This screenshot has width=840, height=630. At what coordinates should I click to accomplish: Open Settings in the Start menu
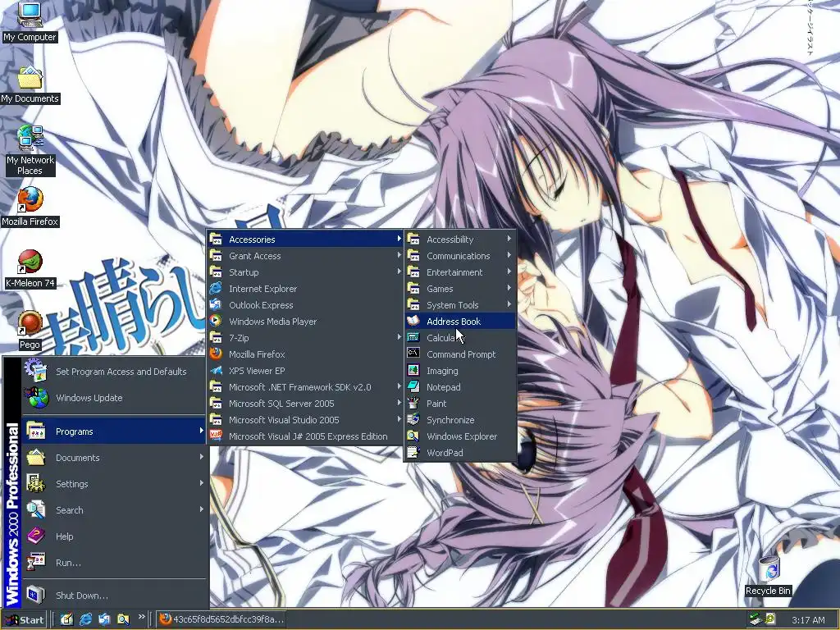pos(115,484)
